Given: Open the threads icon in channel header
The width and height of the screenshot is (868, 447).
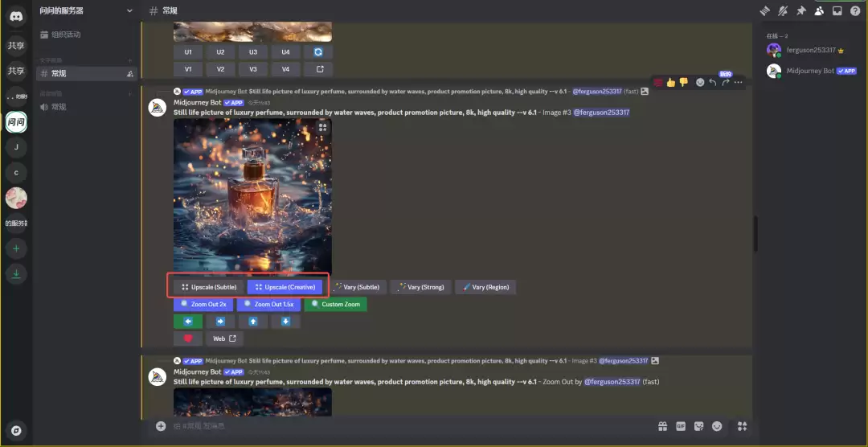Looking at the screenshot, I should coord(764,10).
